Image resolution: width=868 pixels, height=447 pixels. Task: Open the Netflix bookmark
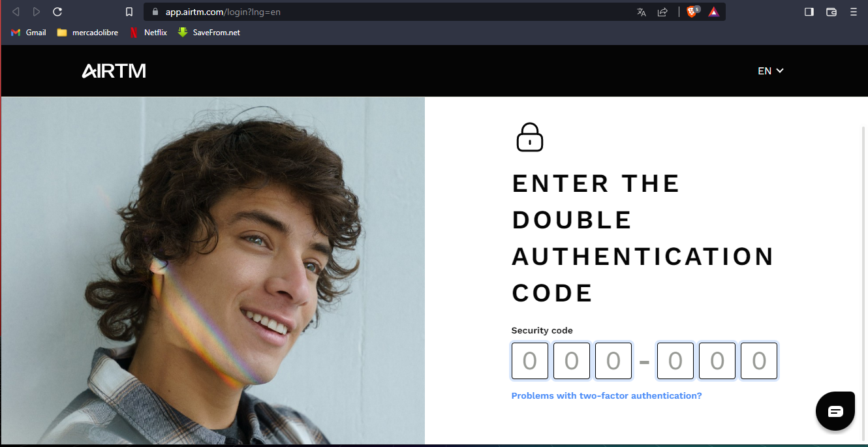[148, 32]
